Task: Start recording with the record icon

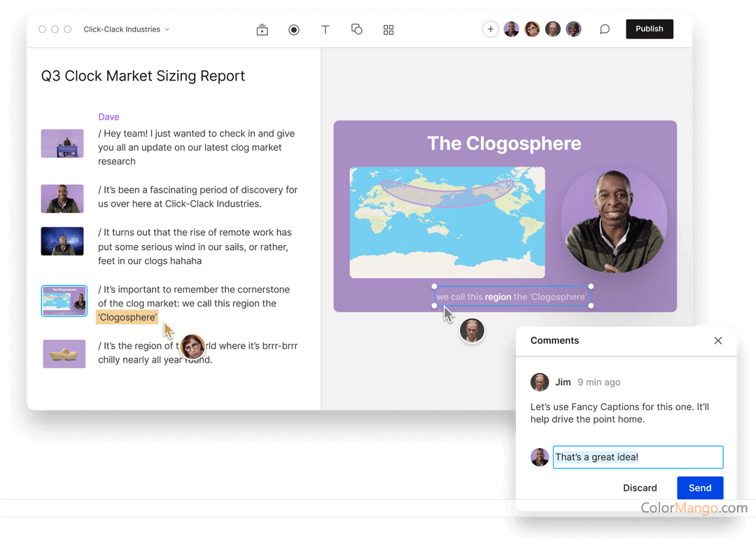Action: tap(294, 29)
